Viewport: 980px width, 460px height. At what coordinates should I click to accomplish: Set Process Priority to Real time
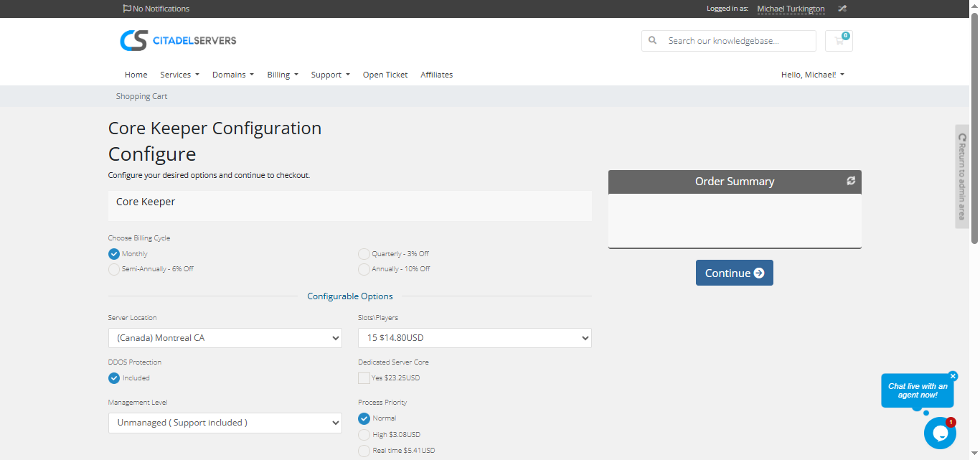point(364,451)
